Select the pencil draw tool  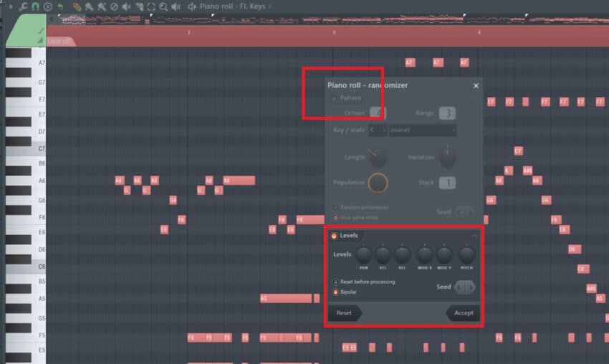(77, 6)
